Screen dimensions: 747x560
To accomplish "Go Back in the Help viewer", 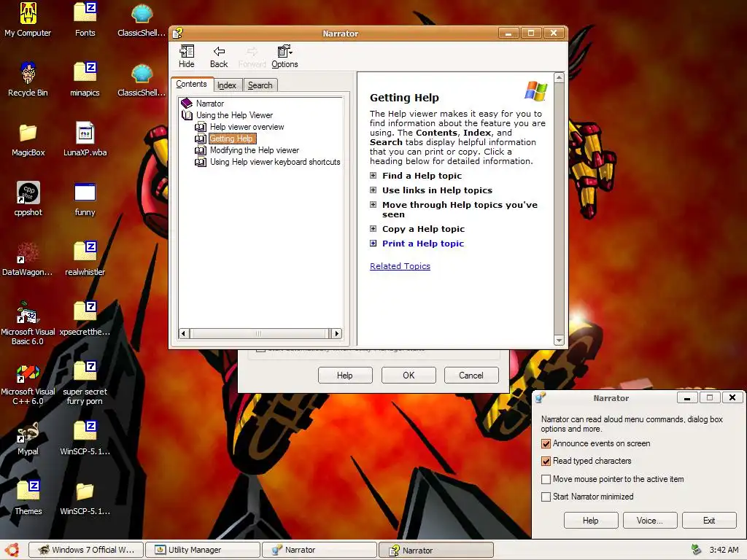I will tap(219, 57).
